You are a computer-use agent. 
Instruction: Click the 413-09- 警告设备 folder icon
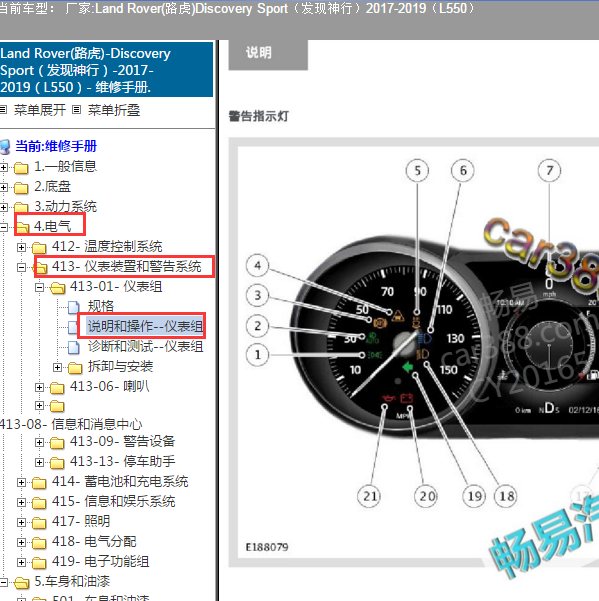(x=57, y=443)
